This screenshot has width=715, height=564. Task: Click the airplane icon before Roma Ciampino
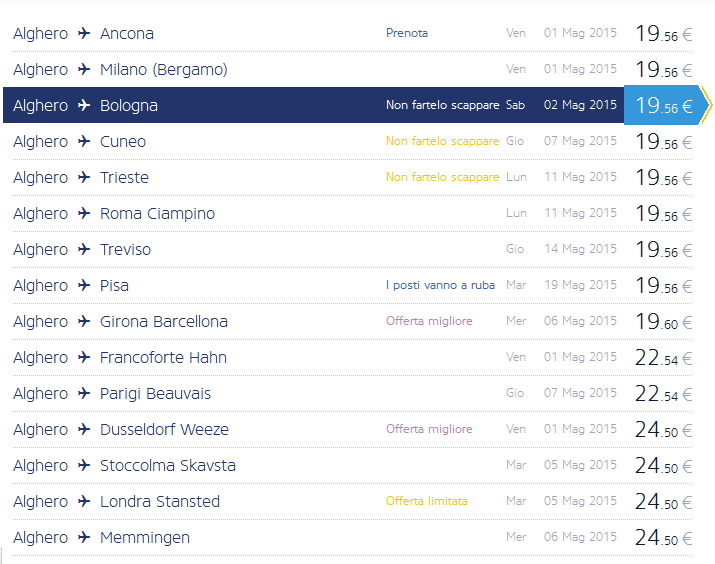84,213
